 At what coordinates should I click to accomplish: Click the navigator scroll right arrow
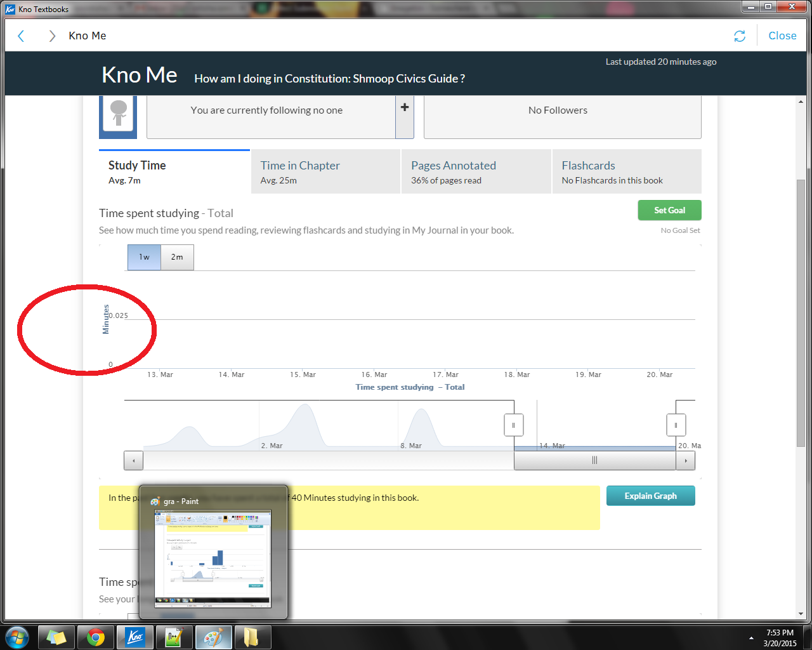[686, 461]
